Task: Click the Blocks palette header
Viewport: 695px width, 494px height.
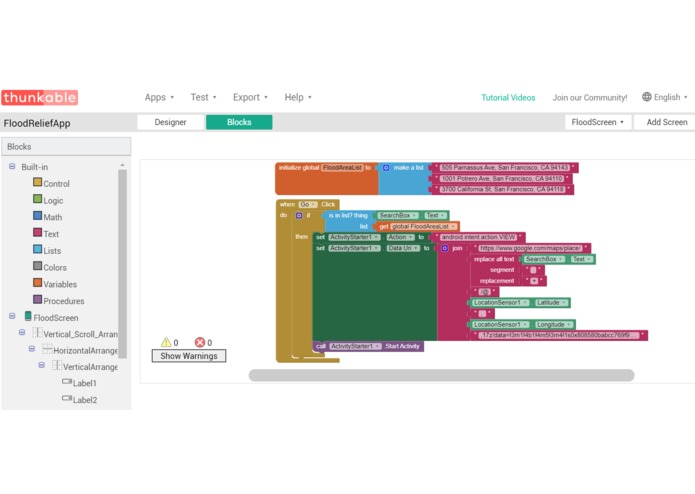Action: coord(66,147)
